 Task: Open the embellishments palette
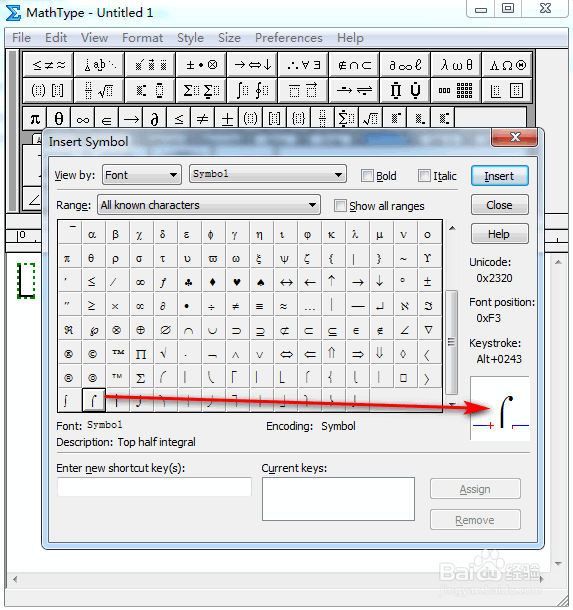tap(150, 65)
